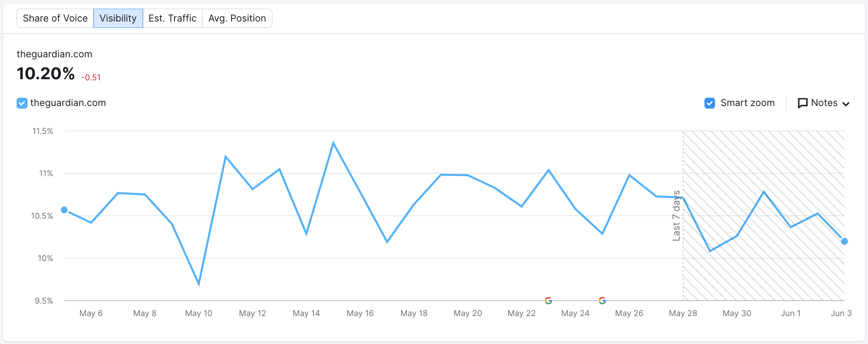Select the blue data point at May 5
This screenshot has width=868, height=344.
[64, 209]
